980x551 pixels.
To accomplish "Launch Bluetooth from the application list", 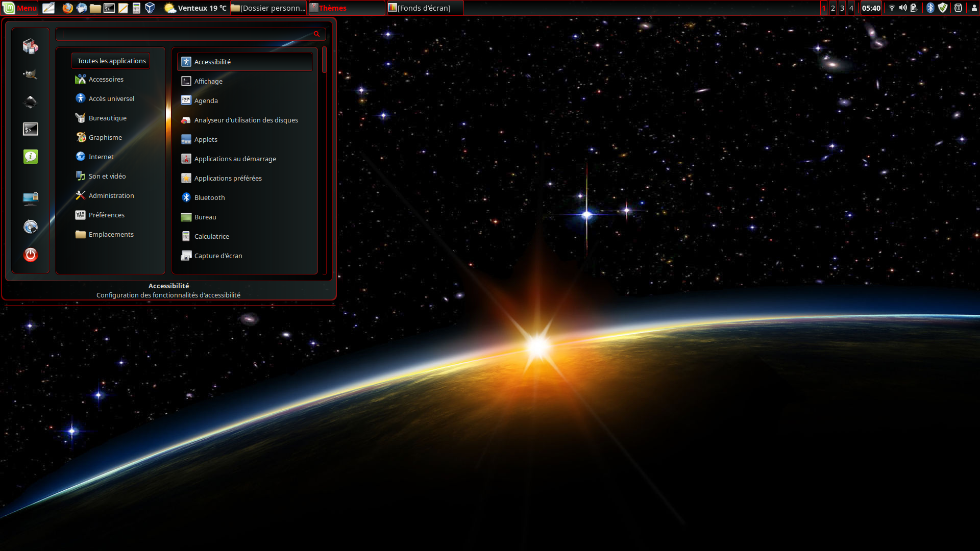I will point(245,197).
